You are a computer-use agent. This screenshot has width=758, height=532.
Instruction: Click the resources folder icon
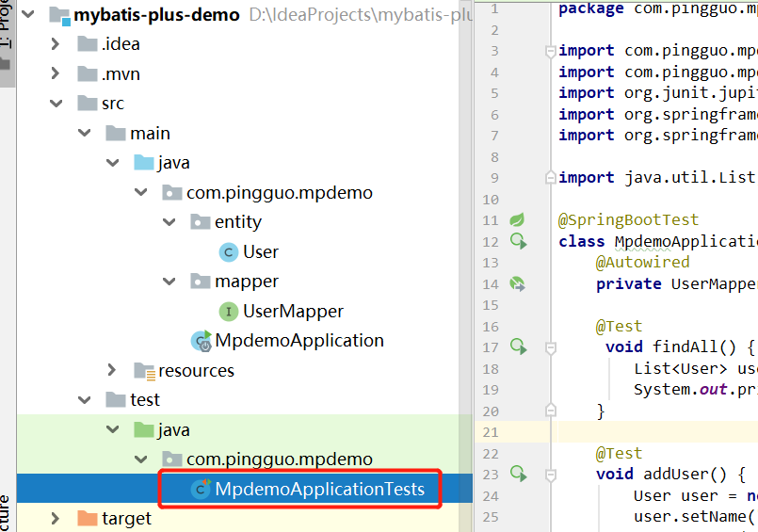click(144, 371)
